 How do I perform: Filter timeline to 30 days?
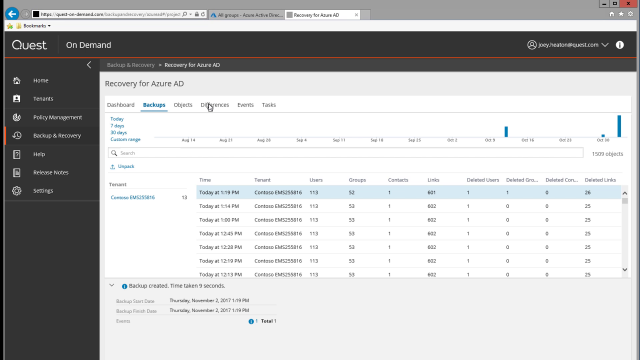tap(118, 133)
